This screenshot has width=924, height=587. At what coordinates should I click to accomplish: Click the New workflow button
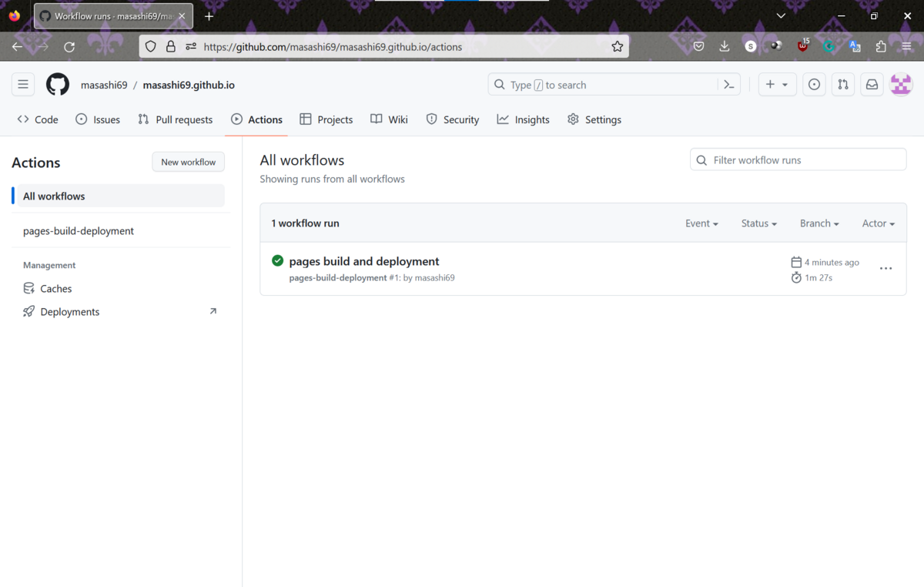click(x=188, y=162)
